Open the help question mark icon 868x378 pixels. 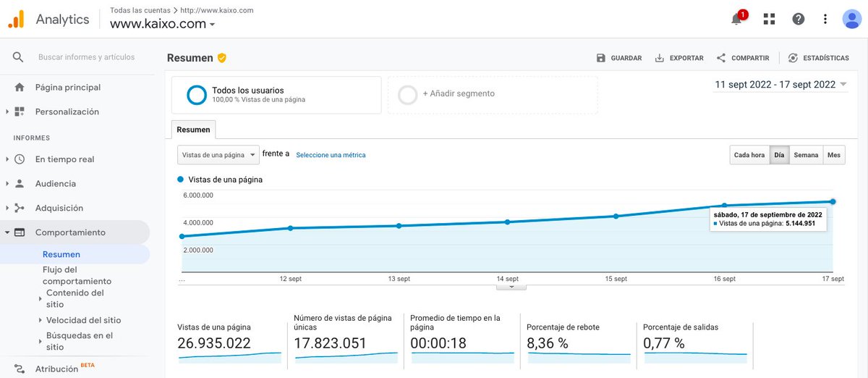click(x=799, y=19)
